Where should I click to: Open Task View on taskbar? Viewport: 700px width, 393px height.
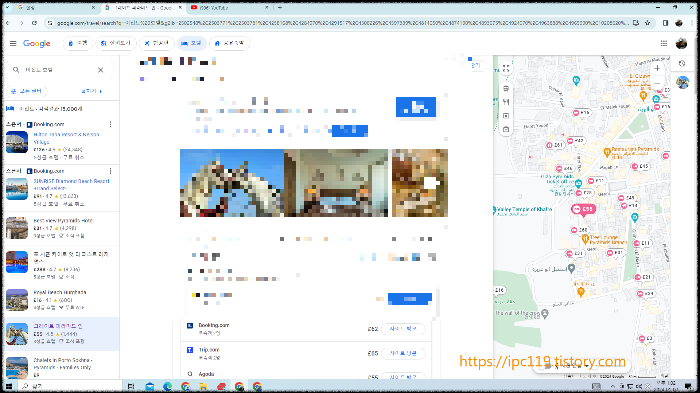click(131, 386)
